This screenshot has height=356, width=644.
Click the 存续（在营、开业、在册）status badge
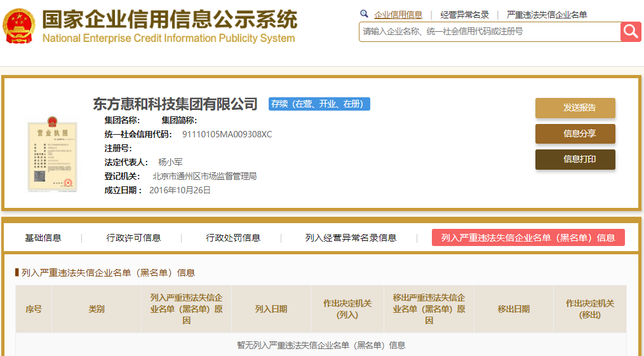coord(319,104)
